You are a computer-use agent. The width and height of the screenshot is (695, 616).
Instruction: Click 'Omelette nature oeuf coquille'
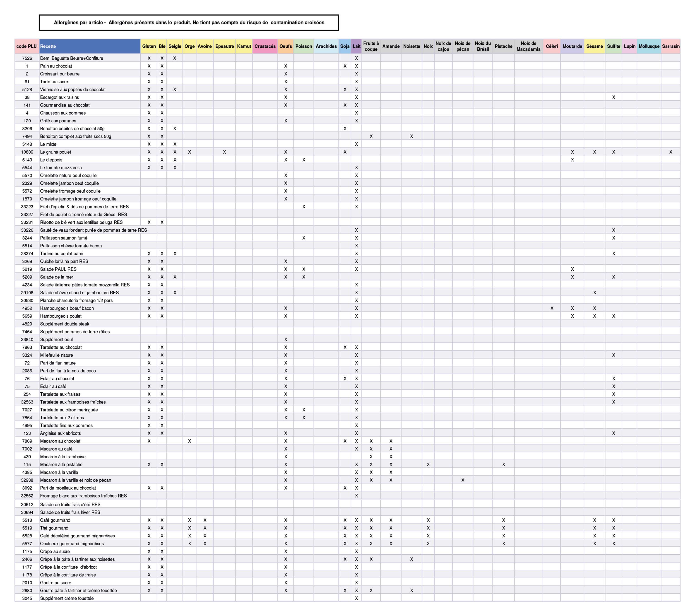pyautogui.click(x=68, y=176)
